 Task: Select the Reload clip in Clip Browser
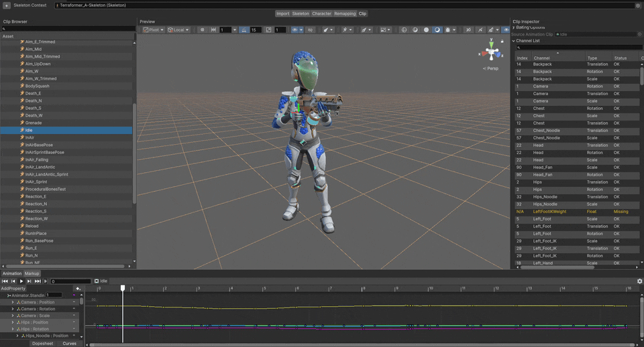pos(32,226)
